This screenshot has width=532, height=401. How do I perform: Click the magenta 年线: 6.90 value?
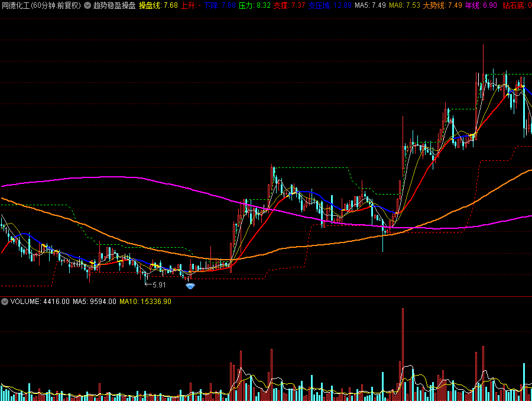coord(481,5)
